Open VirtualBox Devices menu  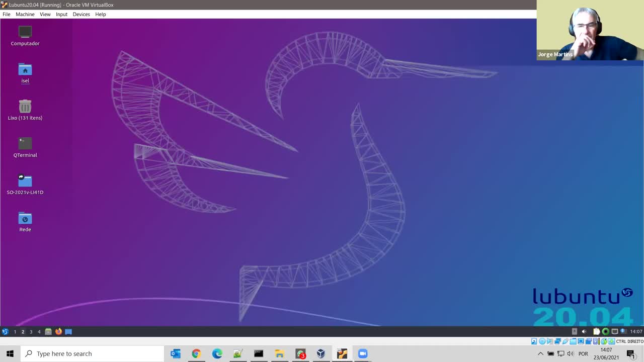point(81,14)
